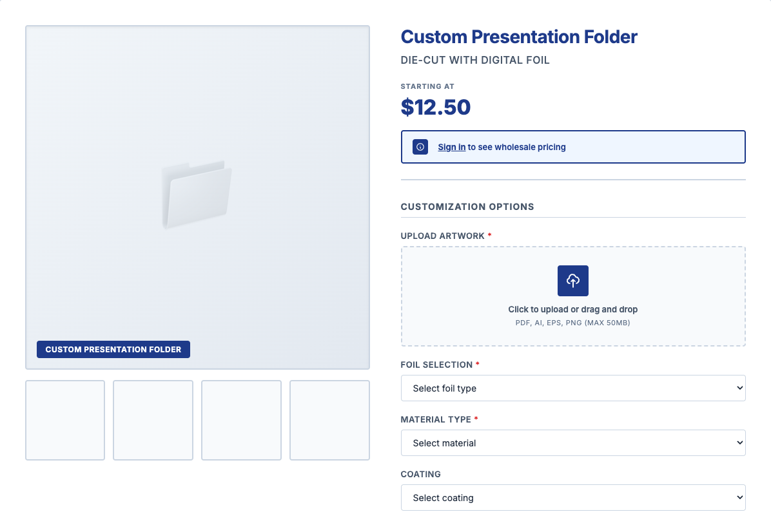Click the wholesale pricing banner
Viewport: 771px width, 532px height.
pos(572,147)
